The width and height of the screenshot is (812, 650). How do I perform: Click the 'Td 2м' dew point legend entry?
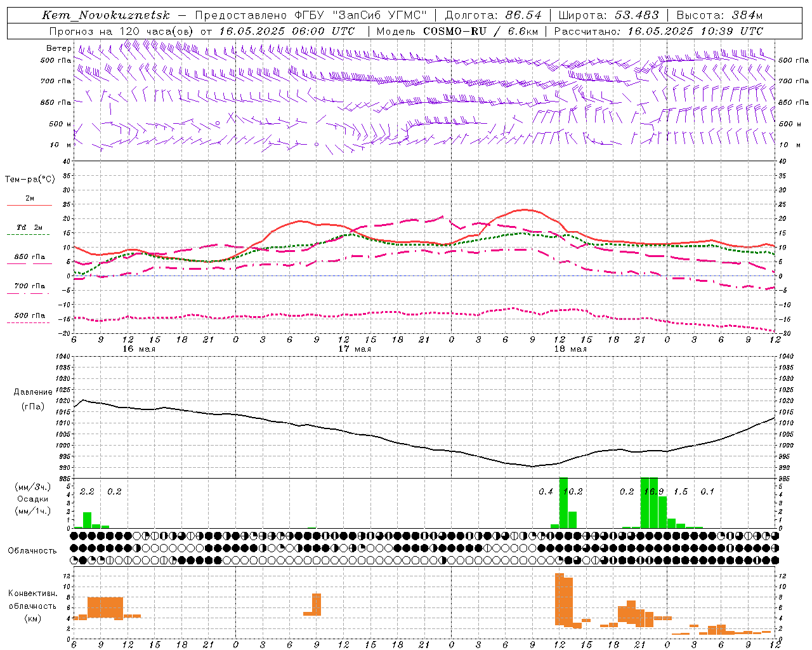tap(30, 227)
